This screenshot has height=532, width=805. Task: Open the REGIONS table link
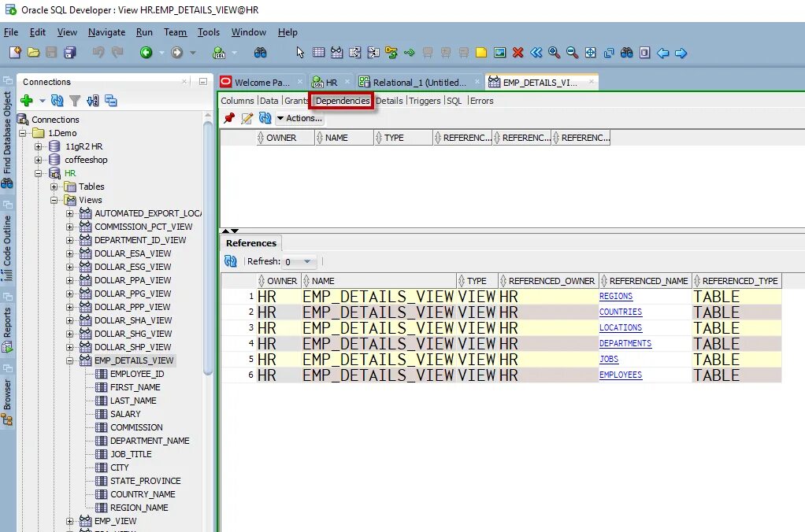615,296
